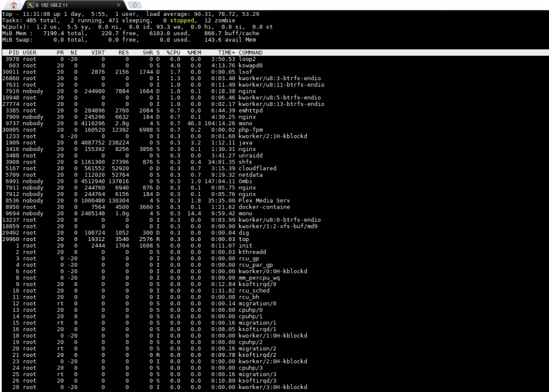549x392 pixels.
Task: Click '866.7 buff/cache' value
Action: pos(232,33)
